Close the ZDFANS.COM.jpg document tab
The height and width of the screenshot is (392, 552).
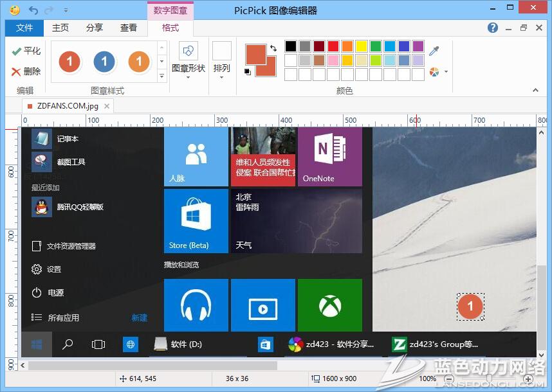click(107, 106)
